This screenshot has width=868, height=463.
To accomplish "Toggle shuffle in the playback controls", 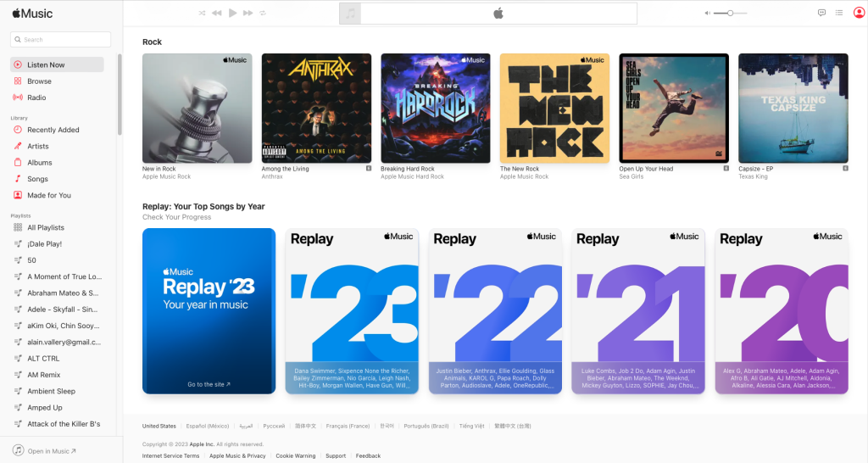I will pos(202,13).
